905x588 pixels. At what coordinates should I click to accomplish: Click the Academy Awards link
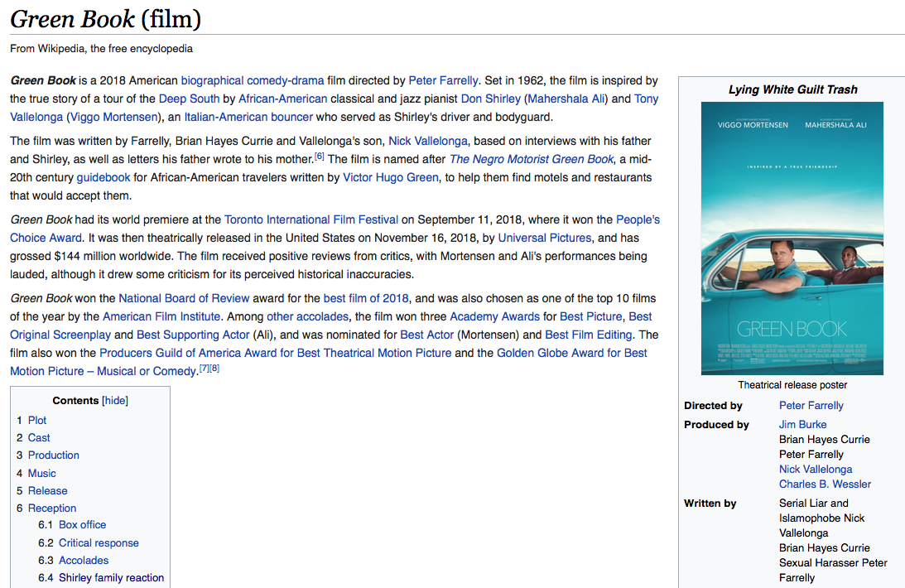tap(494, 317)
